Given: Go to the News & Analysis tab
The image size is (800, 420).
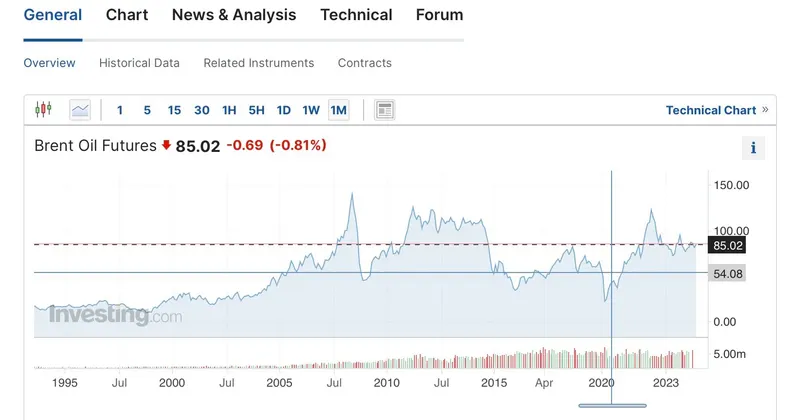Looking at the screenshot, I should [x=234, y=15].
